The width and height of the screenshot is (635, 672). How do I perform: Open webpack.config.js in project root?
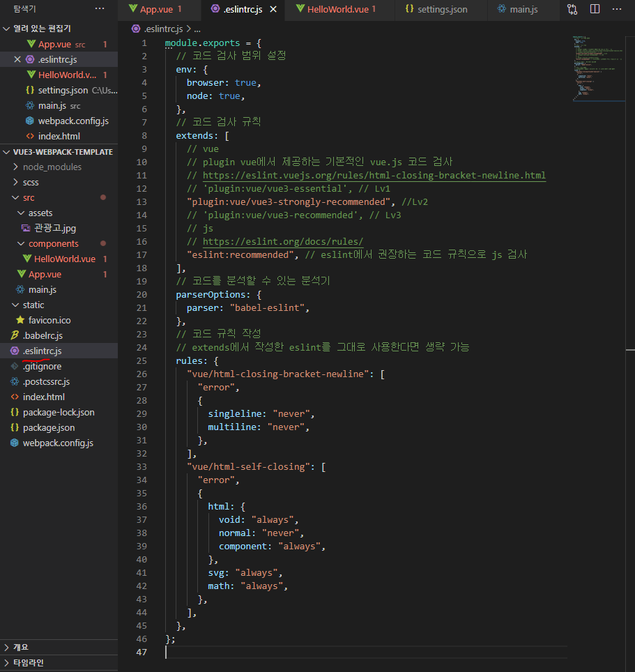click(58, 443)
